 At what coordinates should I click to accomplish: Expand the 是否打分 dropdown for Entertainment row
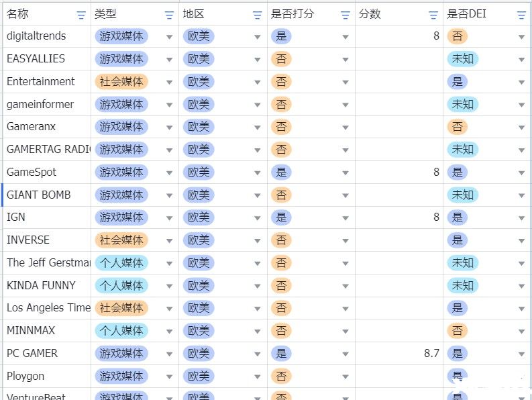[345, 82]
